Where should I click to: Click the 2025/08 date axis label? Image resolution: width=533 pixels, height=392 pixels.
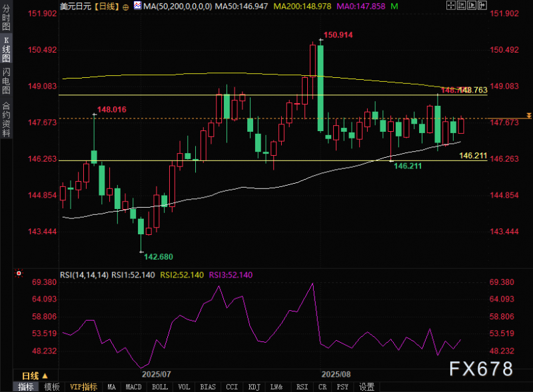click(x=336, y=374)
